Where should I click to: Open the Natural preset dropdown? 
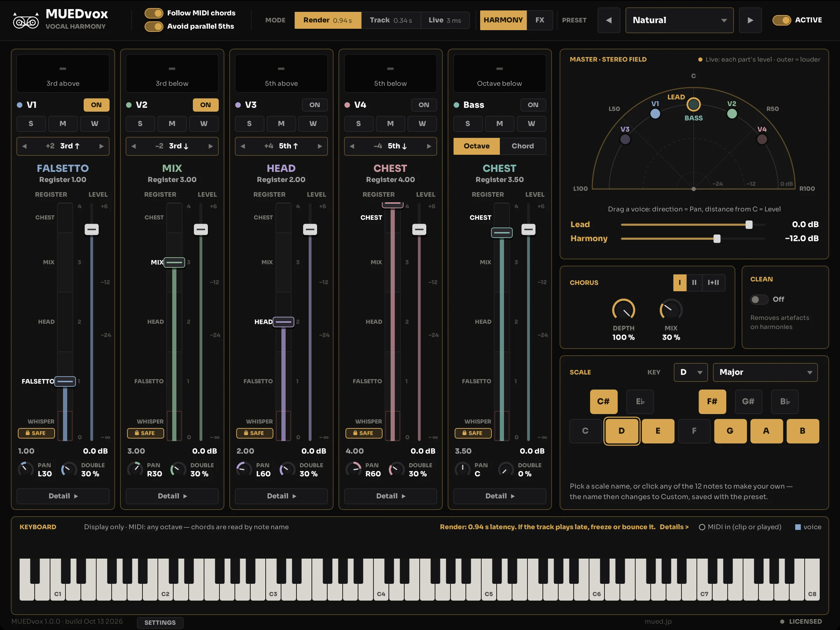(x=679, y=20)
